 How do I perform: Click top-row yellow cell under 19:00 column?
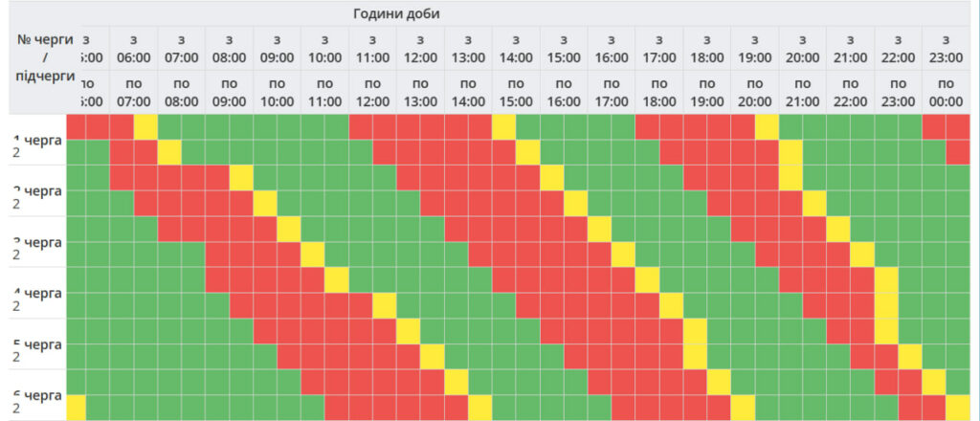point(767,126)
